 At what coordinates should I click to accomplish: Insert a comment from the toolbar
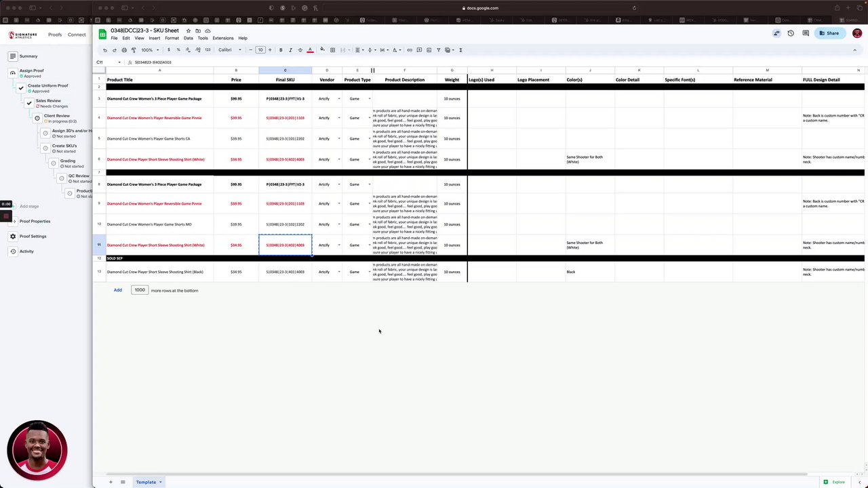coord(419,49)
